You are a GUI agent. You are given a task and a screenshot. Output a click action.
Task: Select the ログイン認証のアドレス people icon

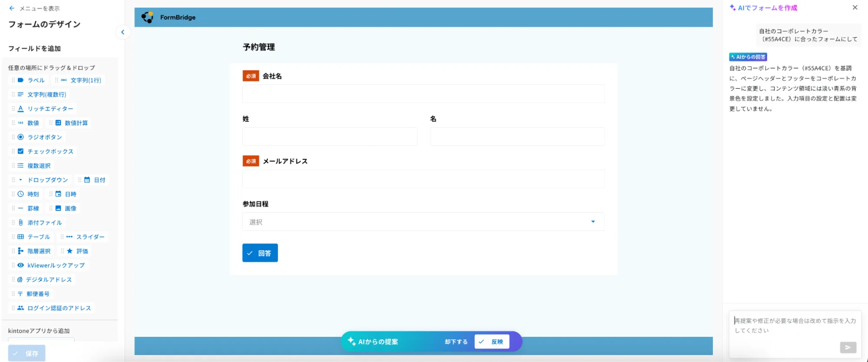tap(20, 308)
